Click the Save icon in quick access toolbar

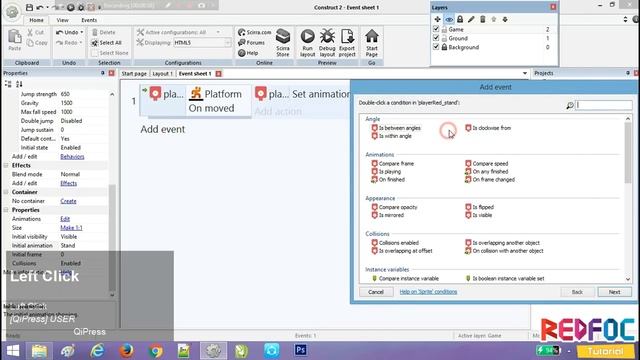pos(29,7)
